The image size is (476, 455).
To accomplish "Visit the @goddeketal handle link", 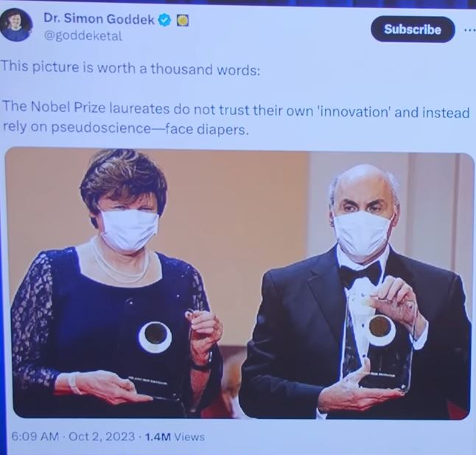I will tap(83, 36).
